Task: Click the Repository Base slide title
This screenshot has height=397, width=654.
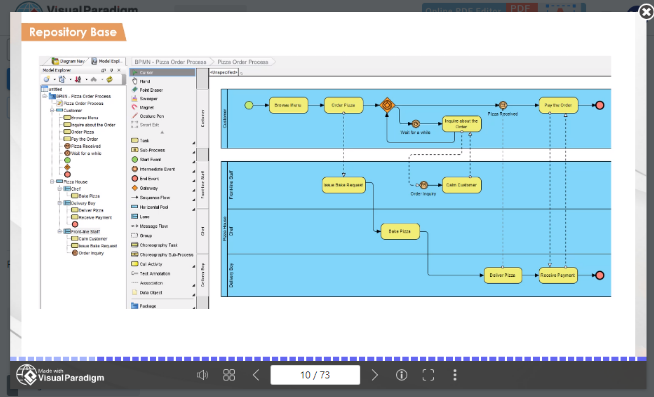Action: coord(73,32)
